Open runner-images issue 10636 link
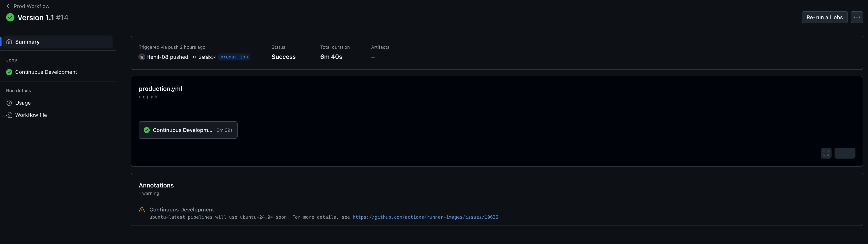Screen dimensions: 868x244 click(425, 217)
